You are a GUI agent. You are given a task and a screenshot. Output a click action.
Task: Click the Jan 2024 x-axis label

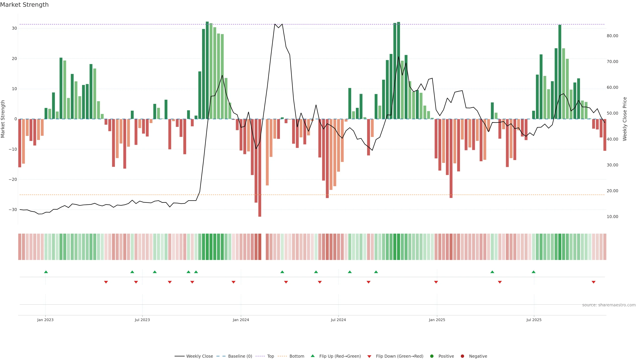(241, 320)
